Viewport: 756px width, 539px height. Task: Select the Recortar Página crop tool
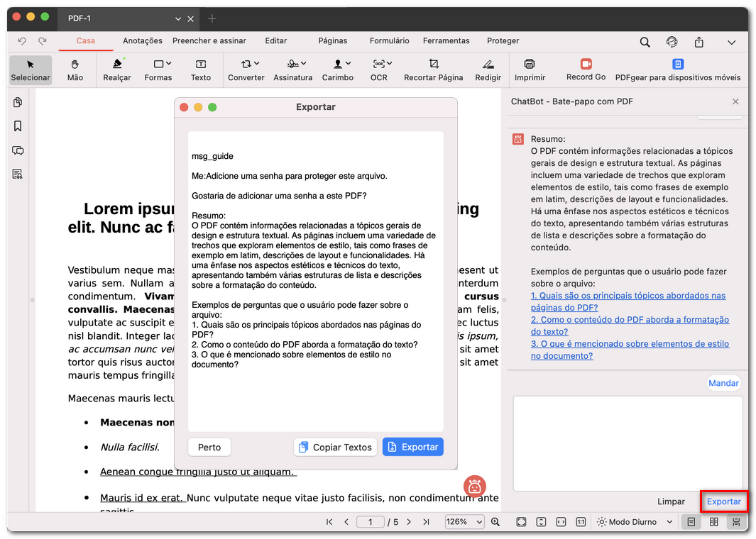(x=433, y=70)
